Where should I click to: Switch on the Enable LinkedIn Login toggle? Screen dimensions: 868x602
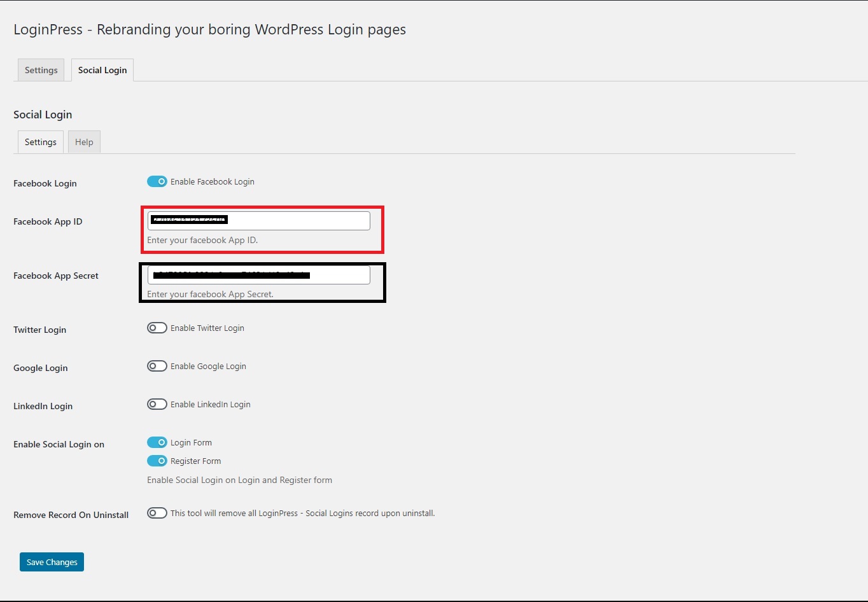157,404
